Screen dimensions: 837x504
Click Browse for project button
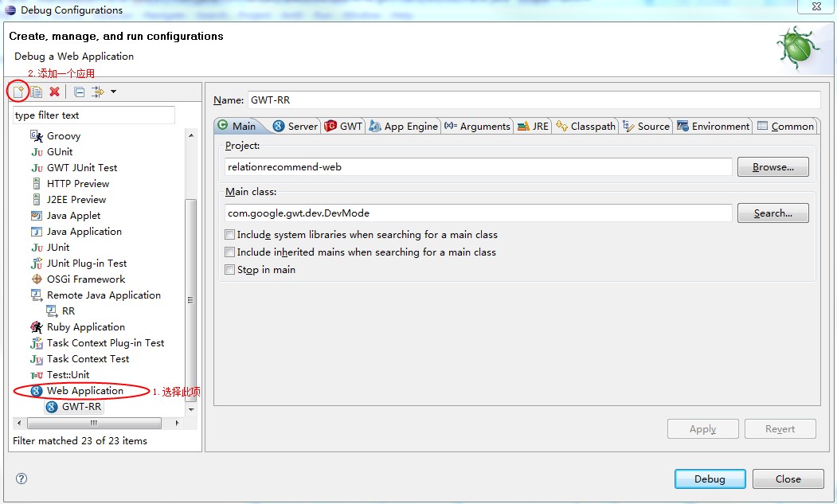[x=773, y=167]
